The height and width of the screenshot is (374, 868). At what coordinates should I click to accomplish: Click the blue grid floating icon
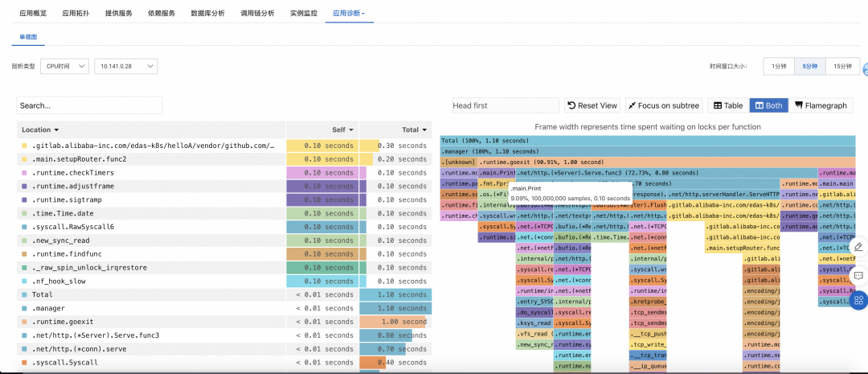(858, 300)
